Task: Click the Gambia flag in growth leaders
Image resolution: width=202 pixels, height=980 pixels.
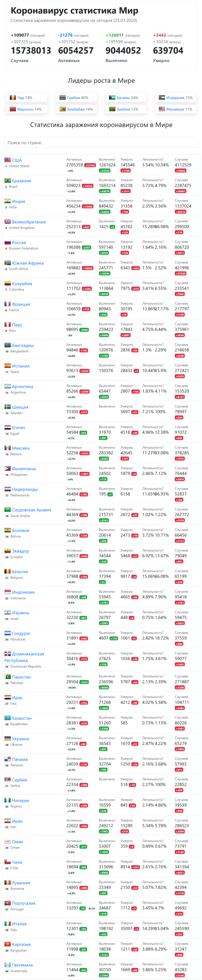Action: point(63,98)
